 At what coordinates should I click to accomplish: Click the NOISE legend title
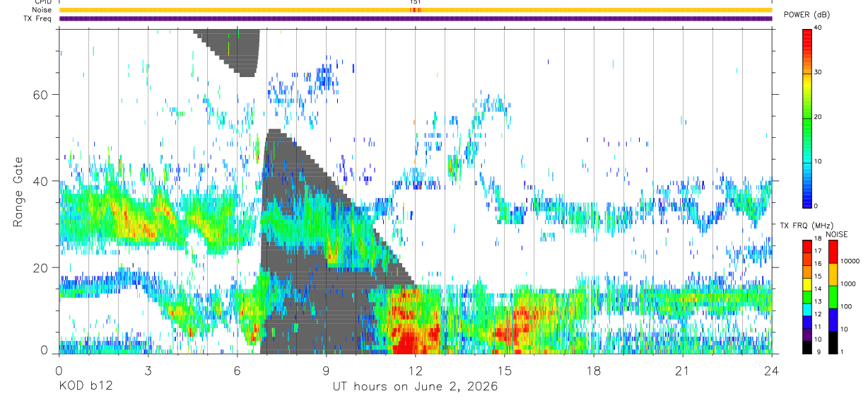point(837,234)
